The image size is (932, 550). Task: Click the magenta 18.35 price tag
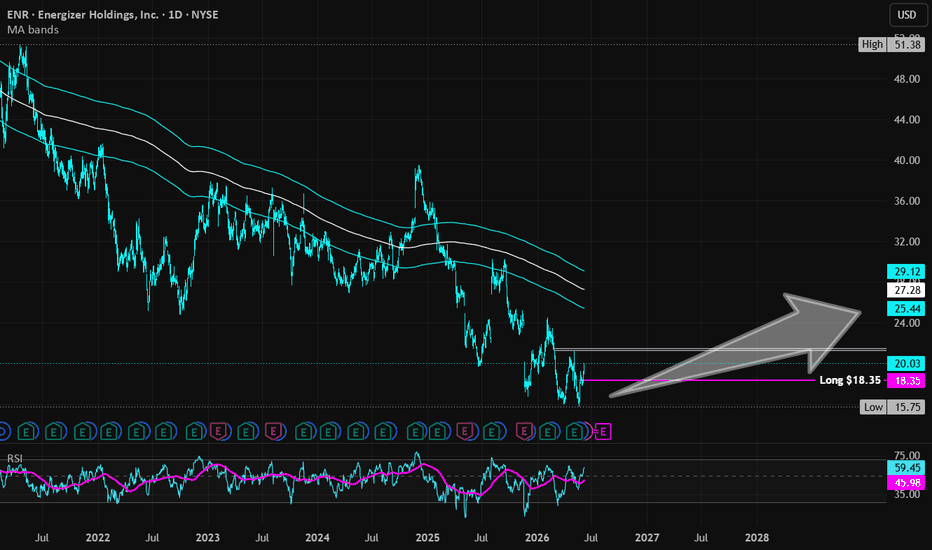point(906,381)
